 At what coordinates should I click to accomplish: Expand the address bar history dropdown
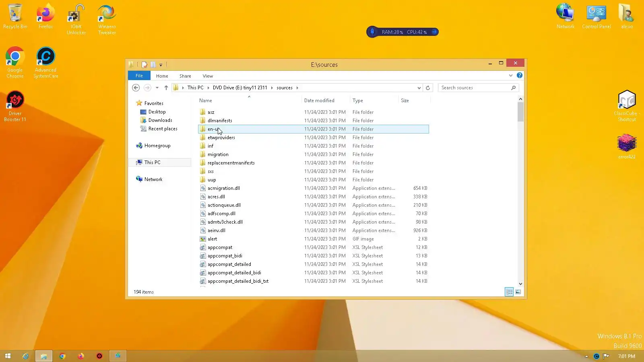click(x=419, y=88)
